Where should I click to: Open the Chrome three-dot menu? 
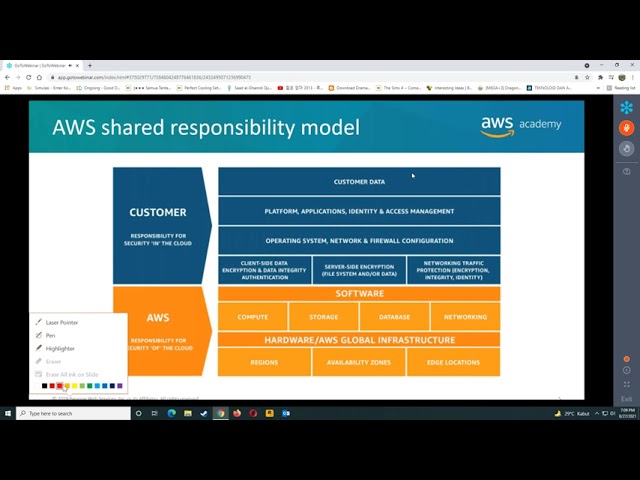coord(633,77)
